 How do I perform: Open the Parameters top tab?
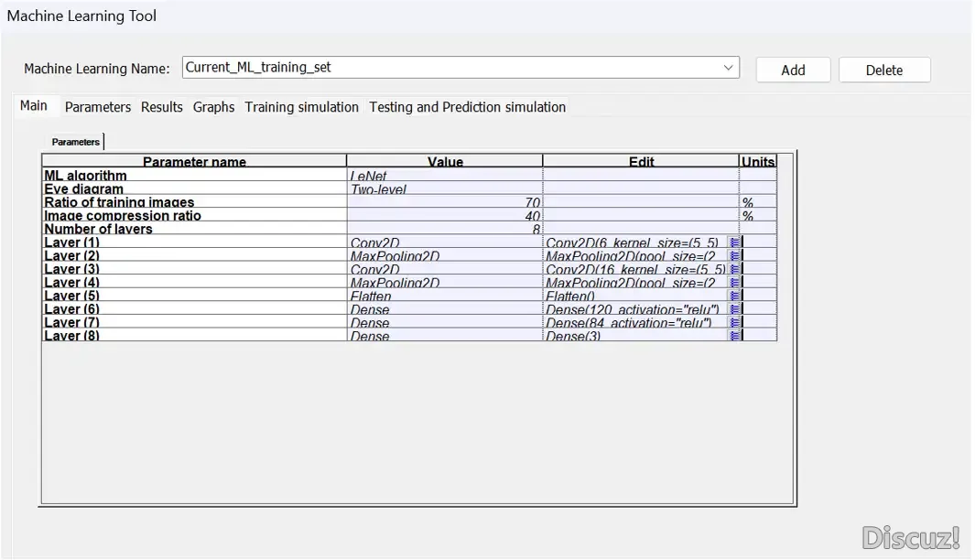(x=98, y=107)
